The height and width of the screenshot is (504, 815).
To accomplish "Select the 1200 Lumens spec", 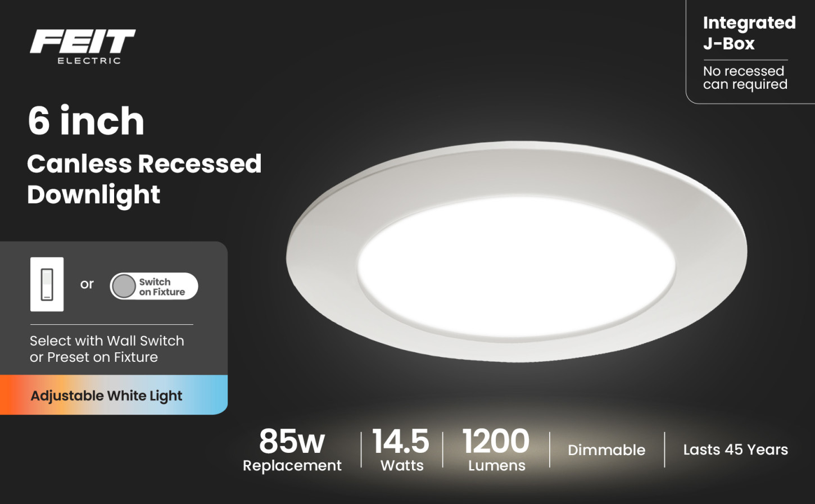I will coord(496,449).
